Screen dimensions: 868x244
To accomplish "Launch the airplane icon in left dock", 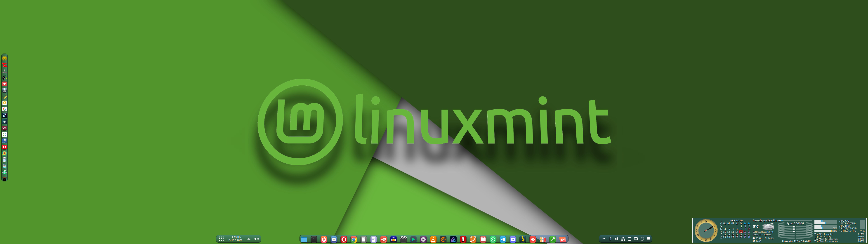I will coord(4,71).
